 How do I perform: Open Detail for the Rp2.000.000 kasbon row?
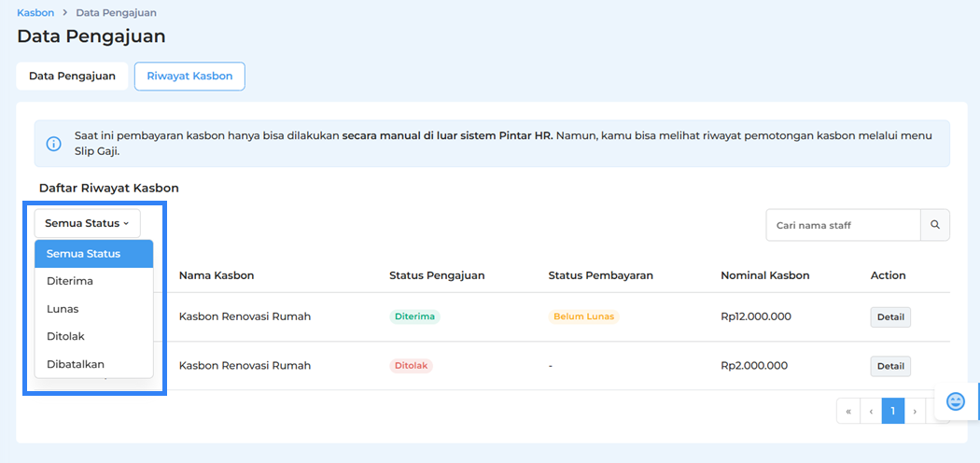coord(890,366)
